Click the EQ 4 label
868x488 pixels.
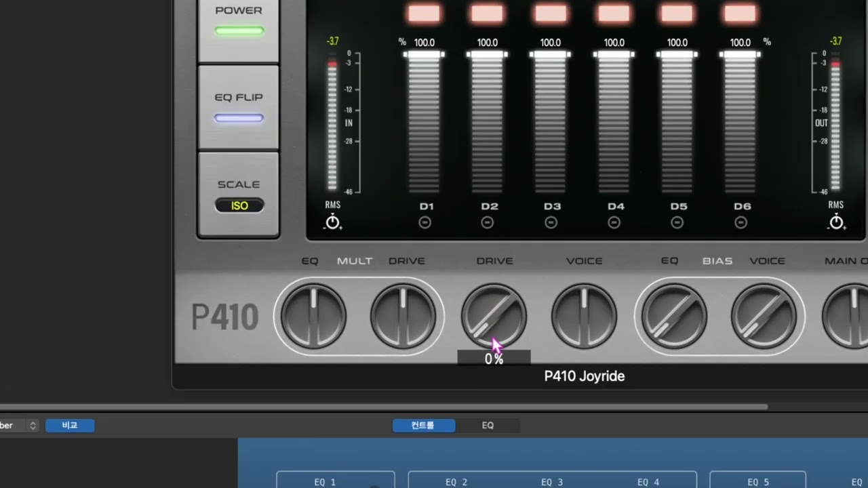648,482
